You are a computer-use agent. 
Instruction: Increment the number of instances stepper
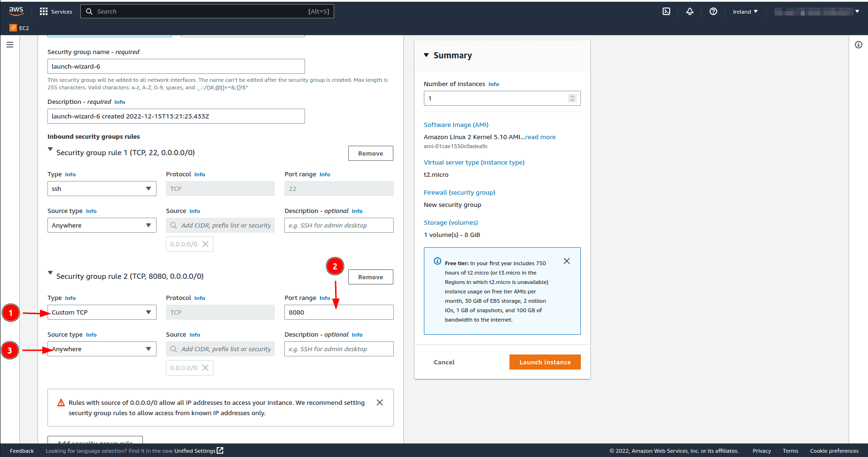click(572, 96)
